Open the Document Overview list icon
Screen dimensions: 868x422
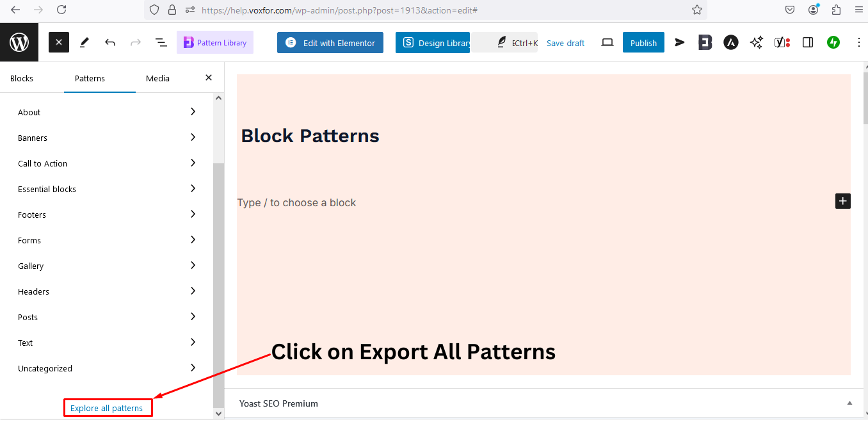click(161, 42)
